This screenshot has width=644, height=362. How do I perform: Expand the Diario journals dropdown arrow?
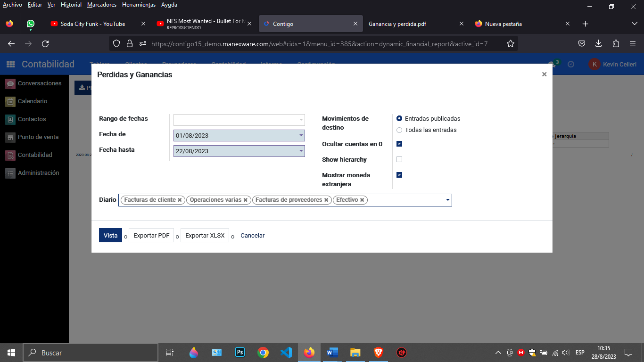click(x=447, y=200)
